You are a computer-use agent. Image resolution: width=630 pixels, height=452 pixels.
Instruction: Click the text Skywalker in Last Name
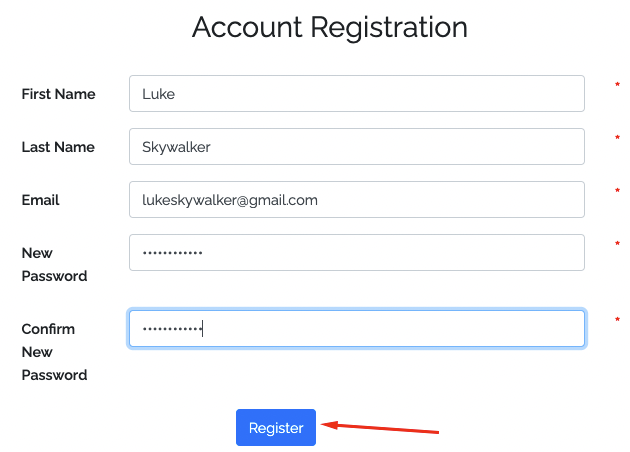(176, 147)
